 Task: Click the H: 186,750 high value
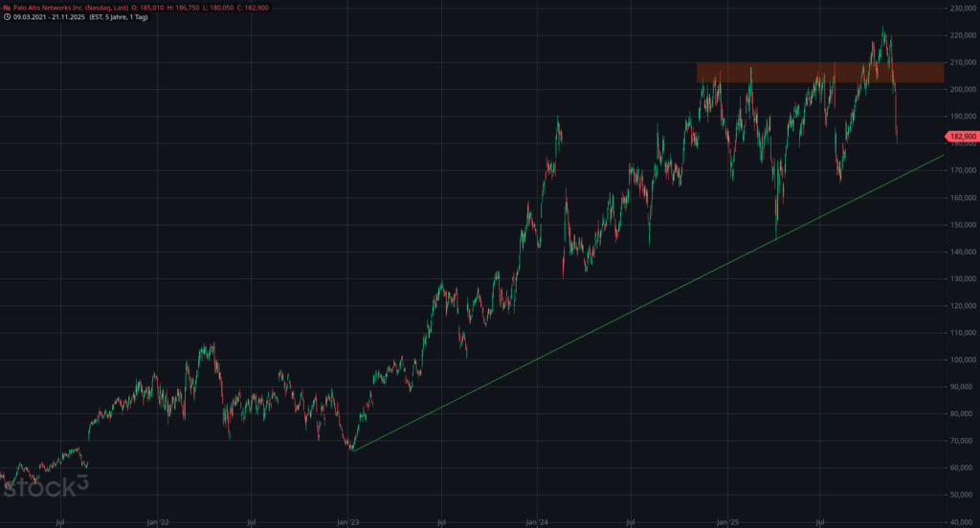185,7
